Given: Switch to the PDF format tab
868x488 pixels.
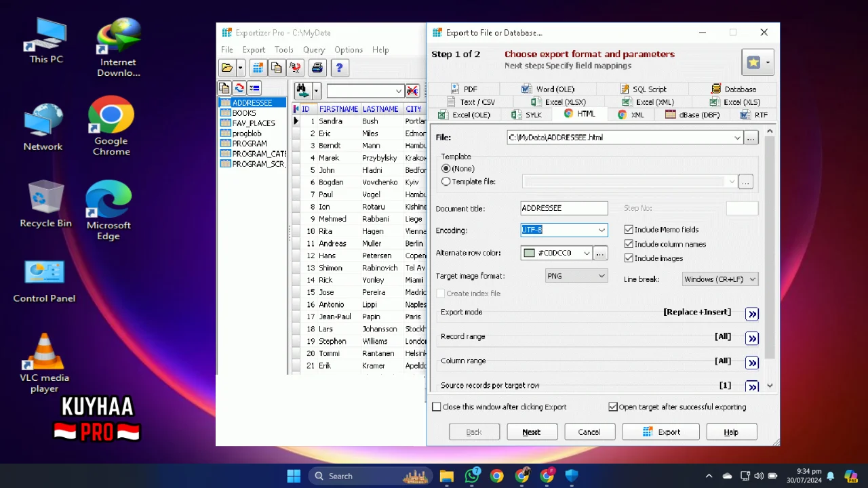Looking at the screenshot, I should pyautogui.click(x=465, y=89).
